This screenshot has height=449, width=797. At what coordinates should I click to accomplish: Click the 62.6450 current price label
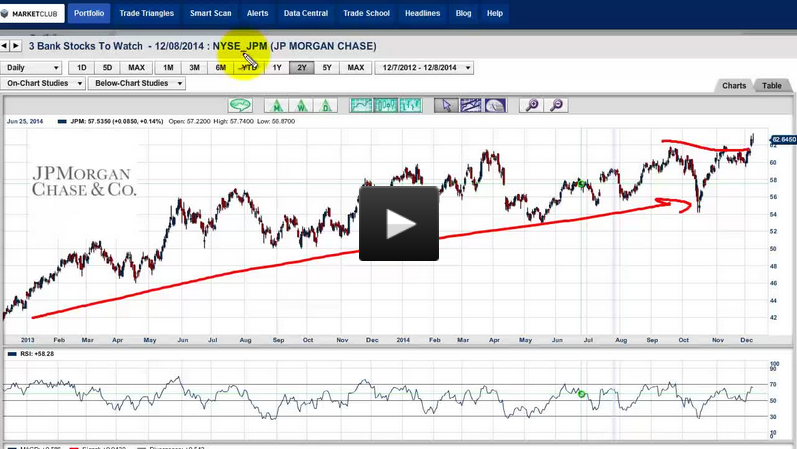pyautogui.click(x=783, y=139)
